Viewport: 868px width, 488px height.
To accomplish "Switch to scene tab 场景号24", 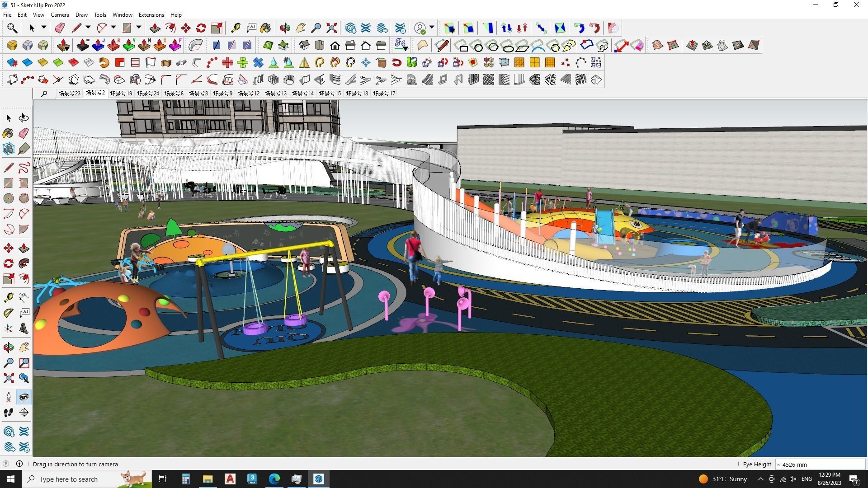I will 148,94.
